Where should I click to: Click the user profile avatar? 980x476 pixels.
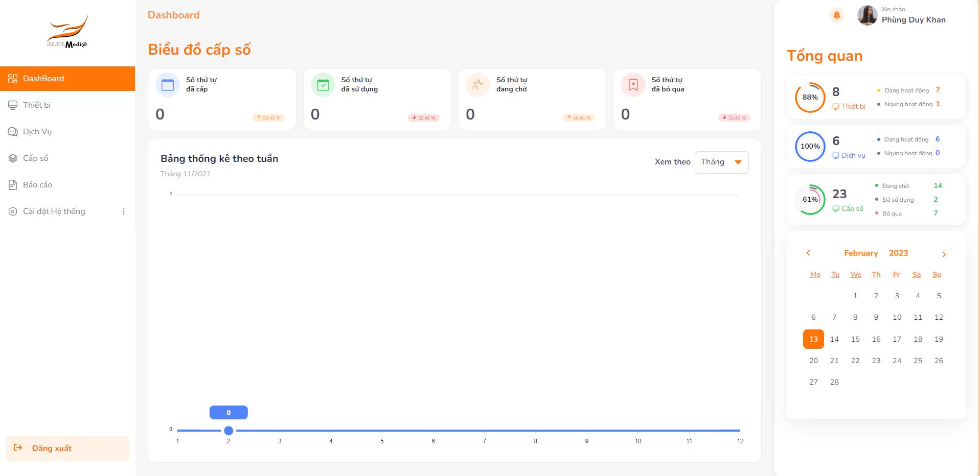[867, 15]
